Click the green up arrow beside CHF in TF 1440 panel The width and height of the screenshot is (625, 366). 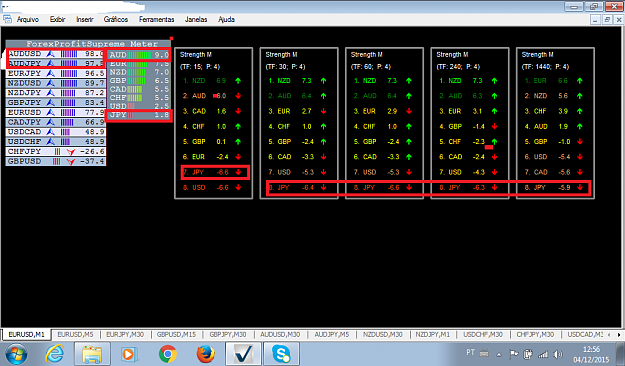coord(580,111)
